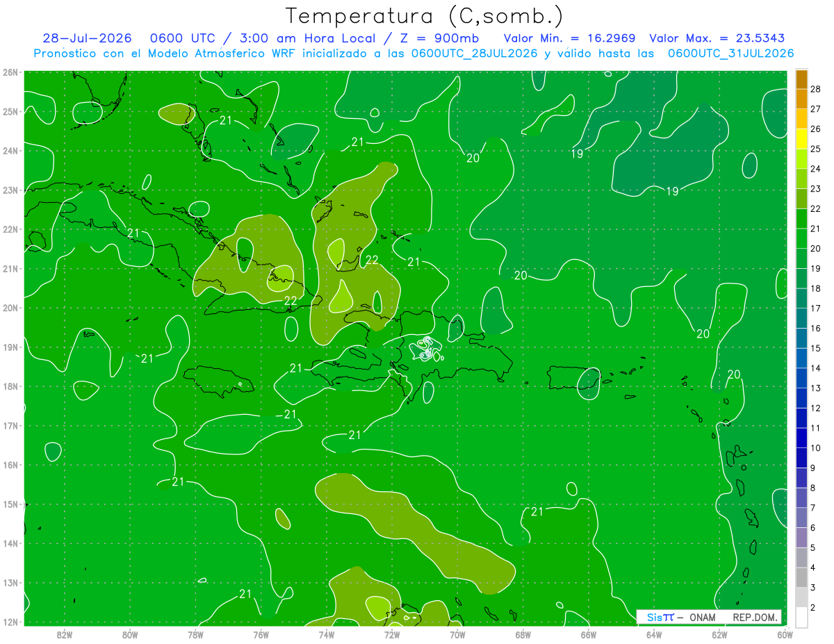This screenshot has height=644, width=834.
Task: Click longitude axis label '66W'
Action: (x=588, y=634)
